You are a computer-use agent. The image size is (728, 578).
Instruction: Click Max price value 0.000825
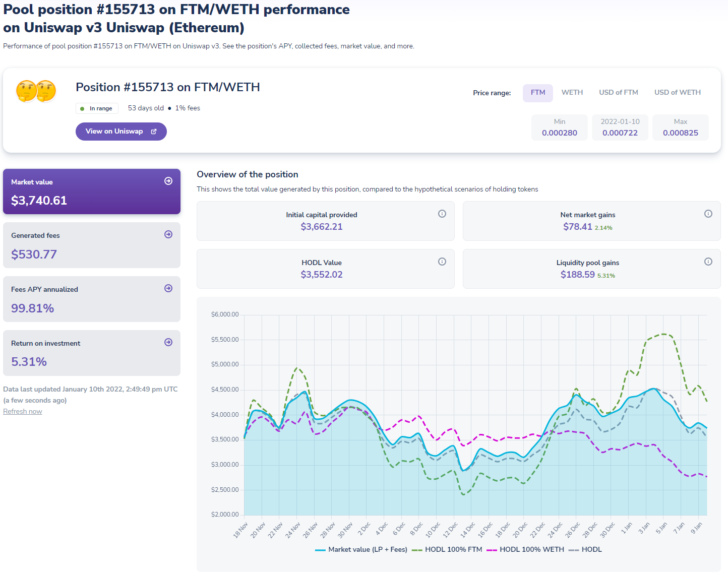681,133
